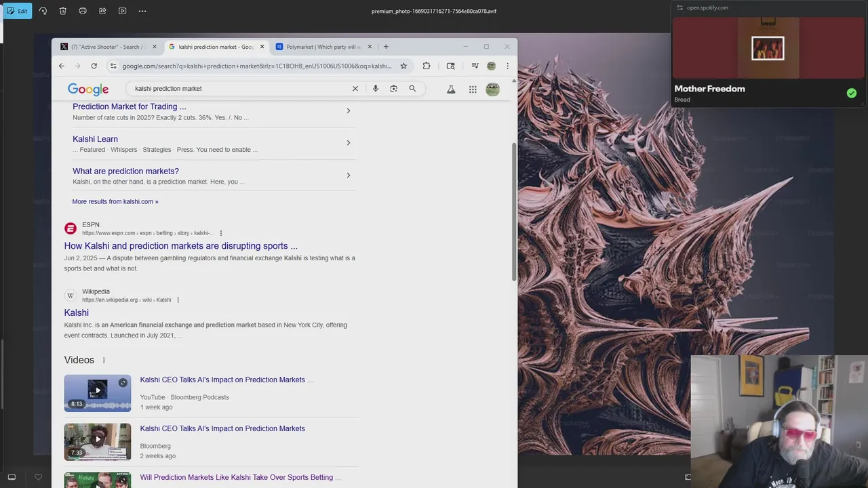Close the kalshi prediction market tab

pos(262,47)
